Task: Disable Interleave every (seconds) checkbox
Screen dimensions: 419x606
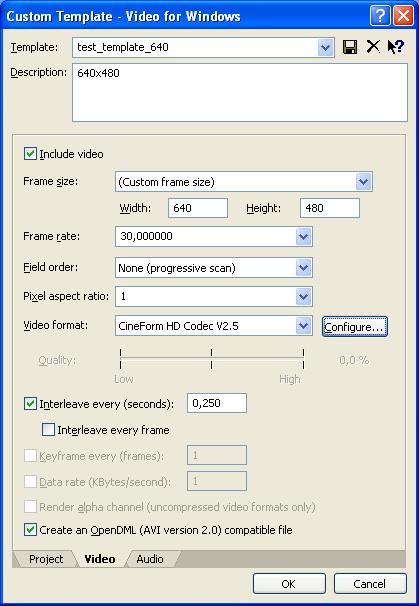Action: 30,404
